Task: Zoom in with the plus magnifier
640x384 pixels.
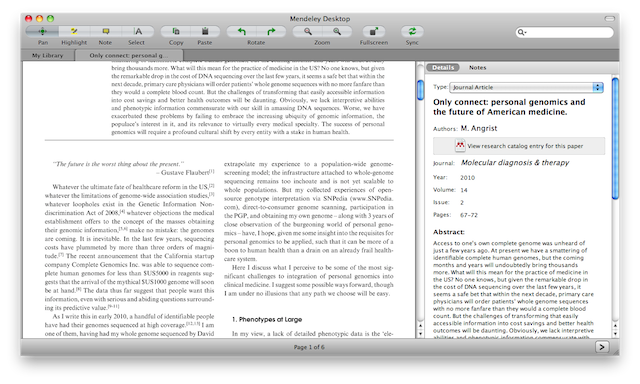Action: pos(337,31)
